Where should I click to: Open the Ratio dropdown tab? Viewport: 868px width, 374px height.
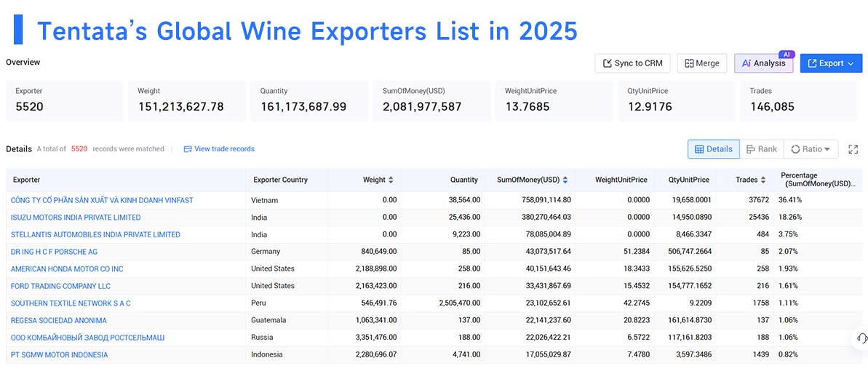click(x=811, y=149)
